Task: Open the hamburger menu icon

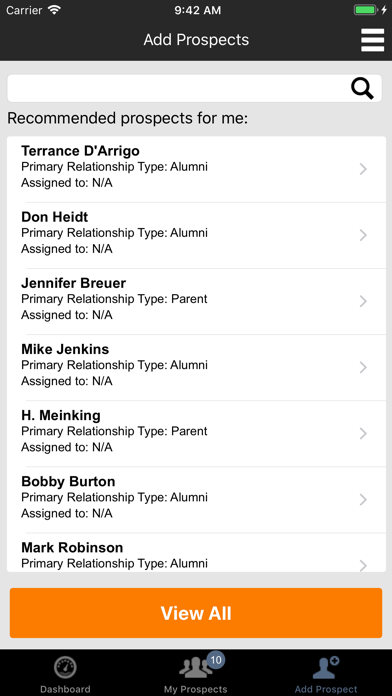Action: click(372, 40)
